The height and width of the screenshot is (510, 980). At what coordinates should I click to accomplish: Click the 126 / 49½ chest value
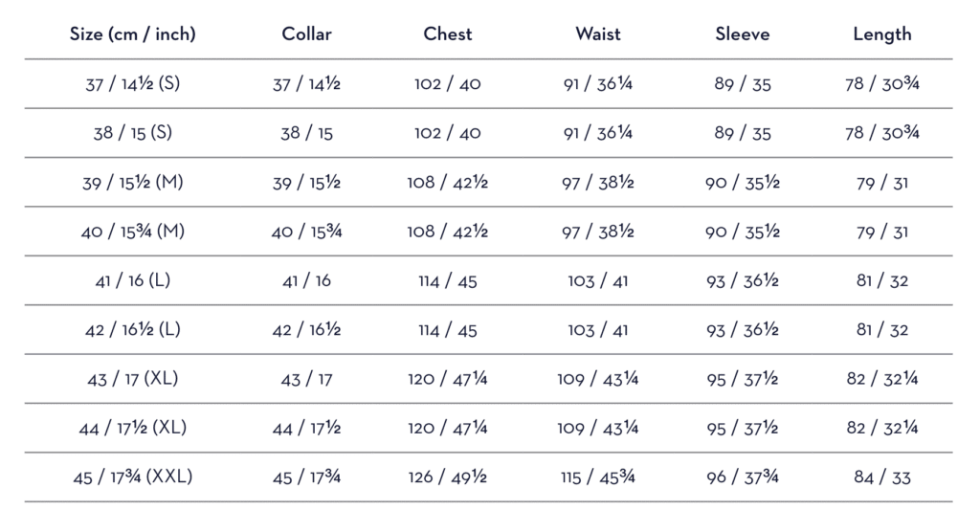tap(448, 477)
